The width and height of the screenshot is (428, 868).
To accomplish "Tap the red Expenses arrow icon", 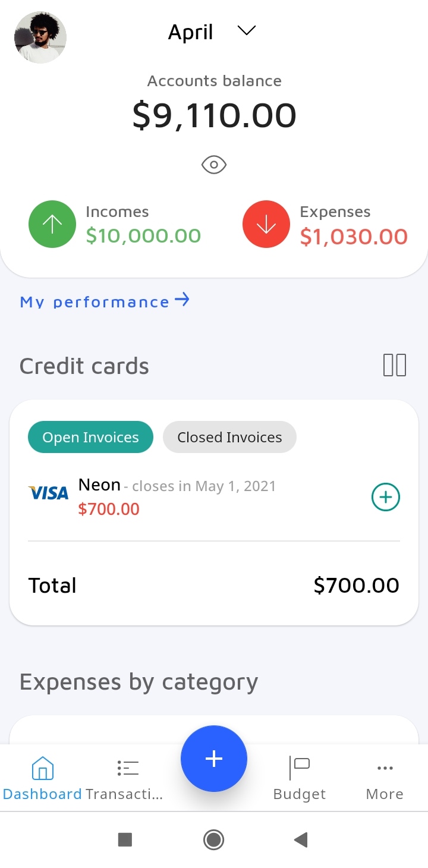I will pos(266,225).
